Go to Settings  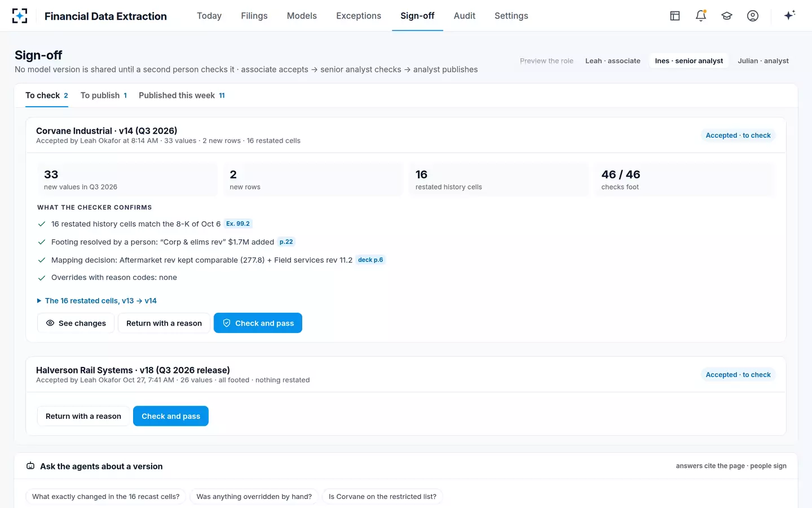pos(511,16)
